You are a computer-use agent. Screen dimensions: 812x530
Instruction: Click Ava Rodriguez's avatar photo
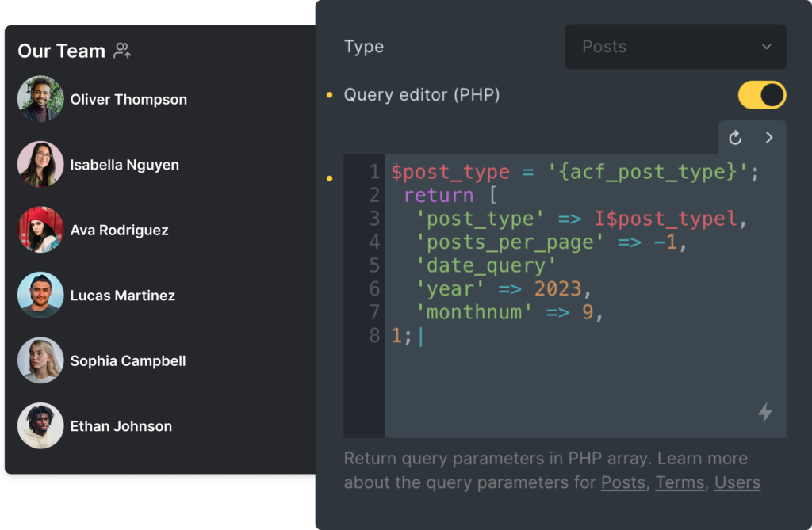click(40, 230)
